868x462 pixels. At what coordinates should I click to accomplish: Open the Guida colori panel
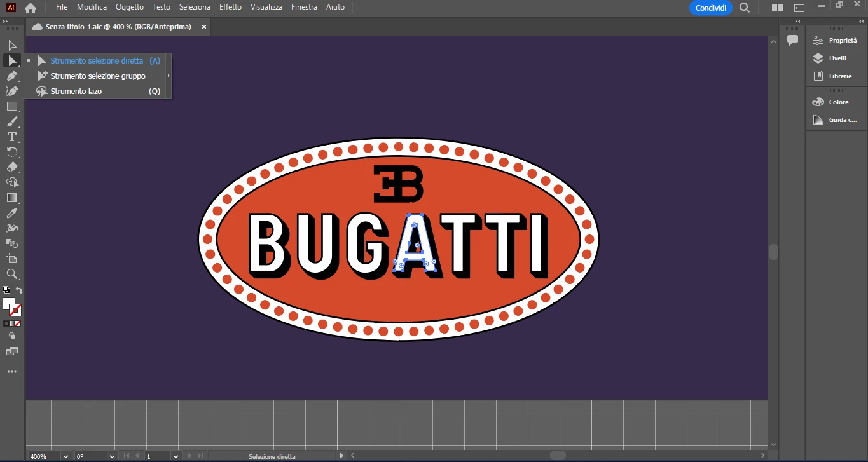coord(836,119)
